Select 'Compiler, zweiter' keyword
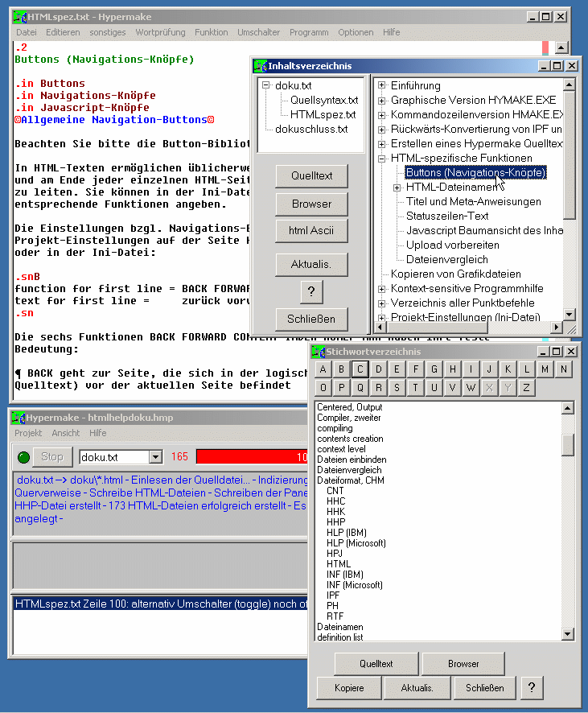Viewport: 588px width, 713px height. click(348, 418)
